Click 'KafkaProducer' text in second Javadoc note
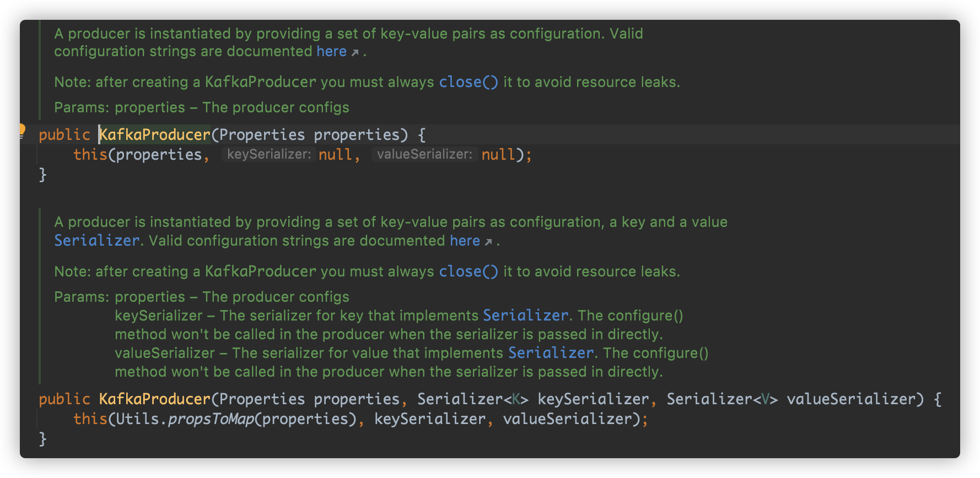 (261, 271)
